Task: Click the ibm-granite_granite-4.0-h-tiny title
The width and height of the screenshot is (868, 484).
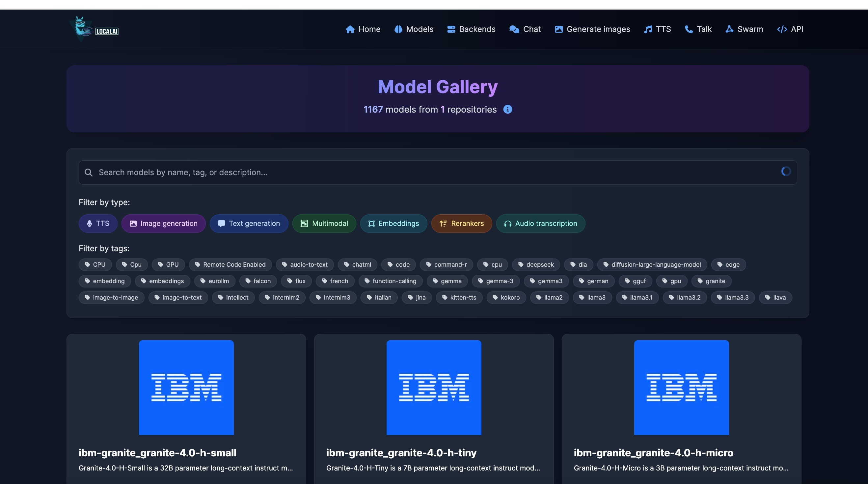Action: pyautogui.click(x=401, y=453)
